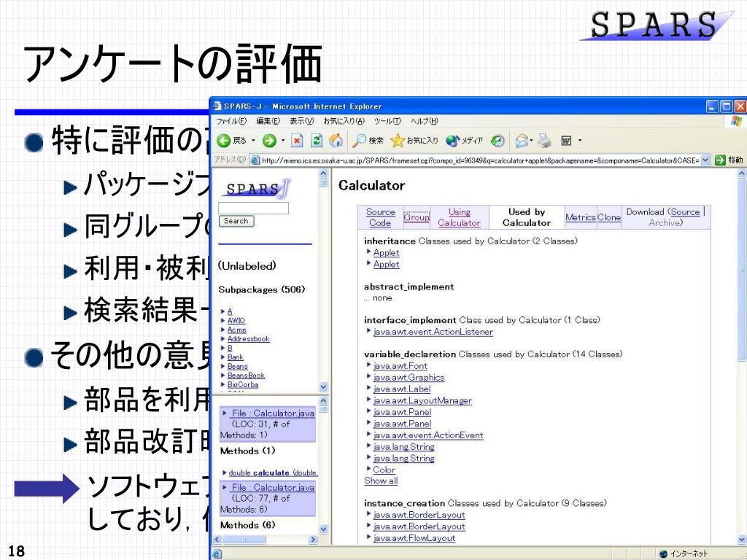Open the java.awt.Font link
The image size is (747, 560).
click(x=400, y=366)
